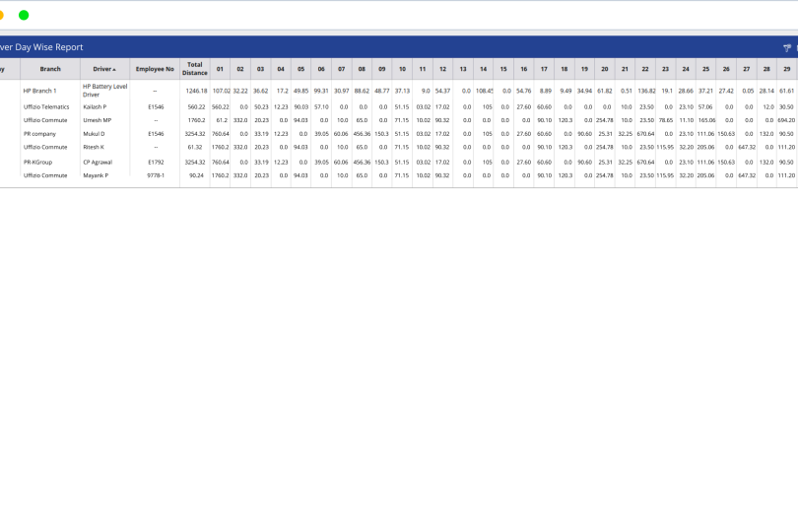798x532 pixels.
Task: Open the HP Branch 1 link
Action: [x=40, y=91]
